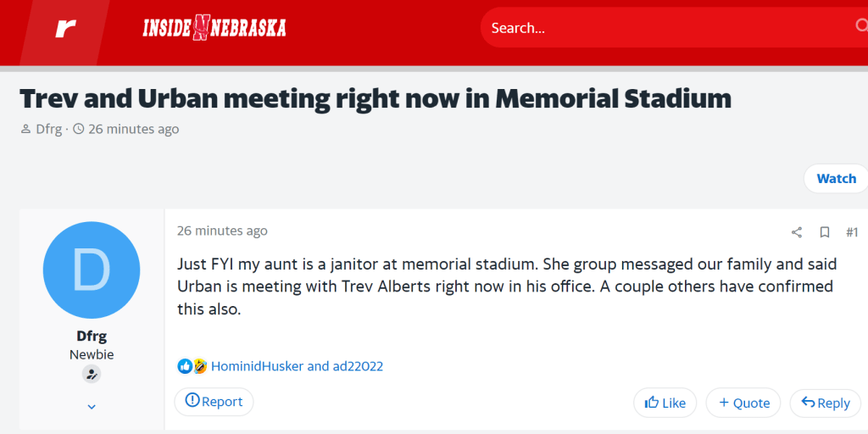Expand the user details chevron under Dfrg
Viewport: 868px width, 434px height.
(x=92, y=407)
